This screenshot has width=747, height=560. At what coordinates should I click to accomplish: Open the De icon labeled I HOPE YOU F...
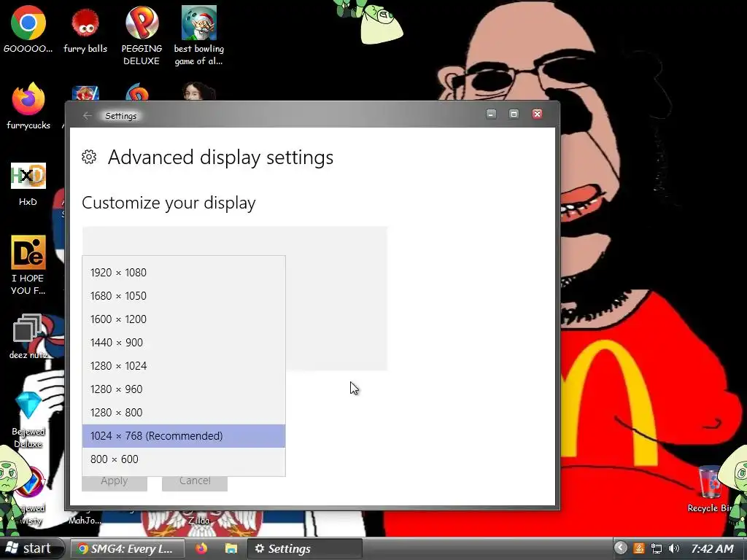[x=28, y=265]
